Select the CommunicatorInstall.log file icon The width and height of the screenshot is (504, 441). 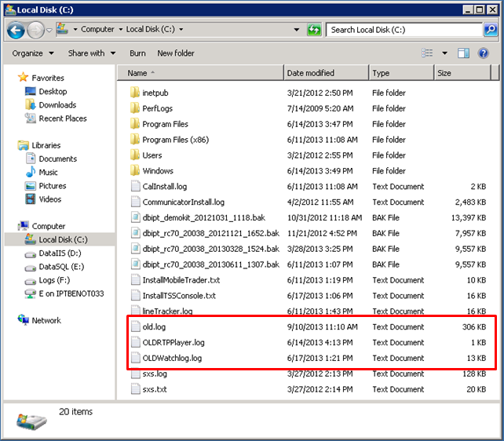136,202
